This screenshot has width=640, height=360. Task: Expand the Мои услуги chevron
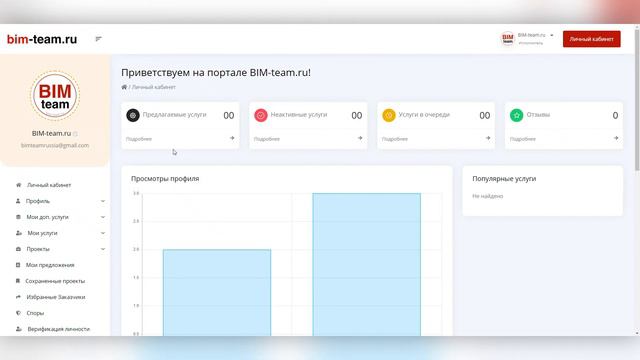coord(103,233)
